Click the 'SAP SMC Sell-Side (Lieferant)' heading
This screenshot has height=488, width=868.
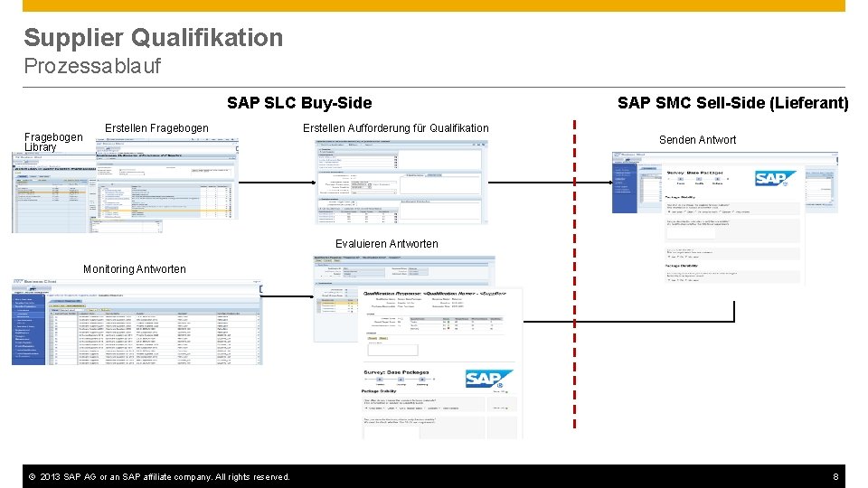click(x=733, y=103)
